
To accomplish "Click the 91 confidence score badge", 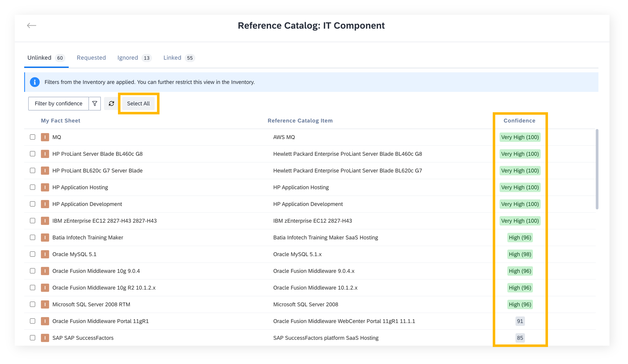I will pyautogui.click(x=520, y=321).
